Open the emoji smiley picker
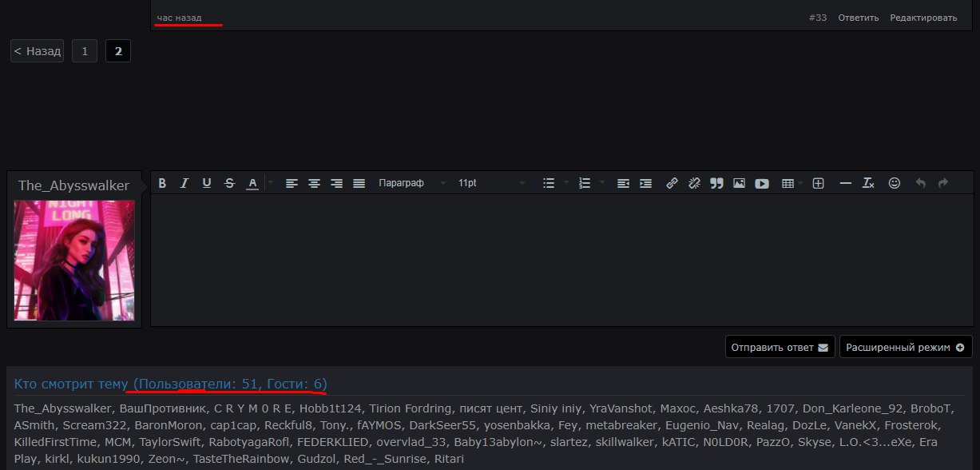The height and width of the screenshot is (470, 980). [895, 183]
